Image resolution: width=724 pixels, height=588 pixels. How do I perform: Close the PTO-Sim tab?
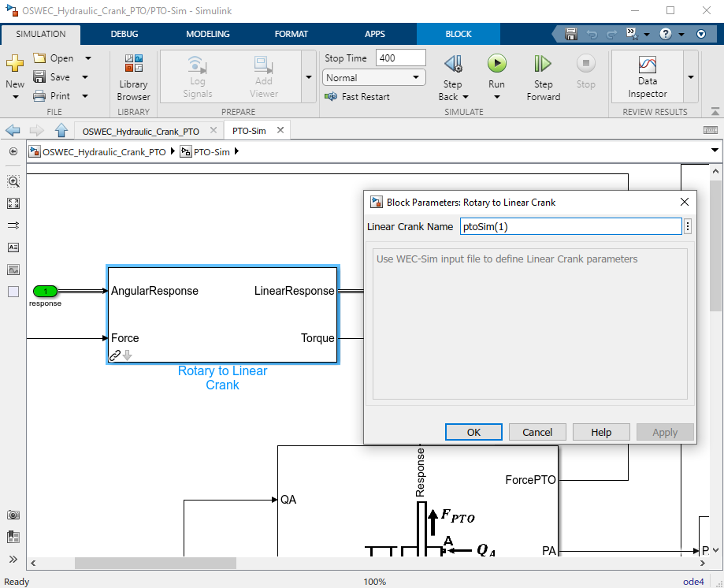(280, 130)
